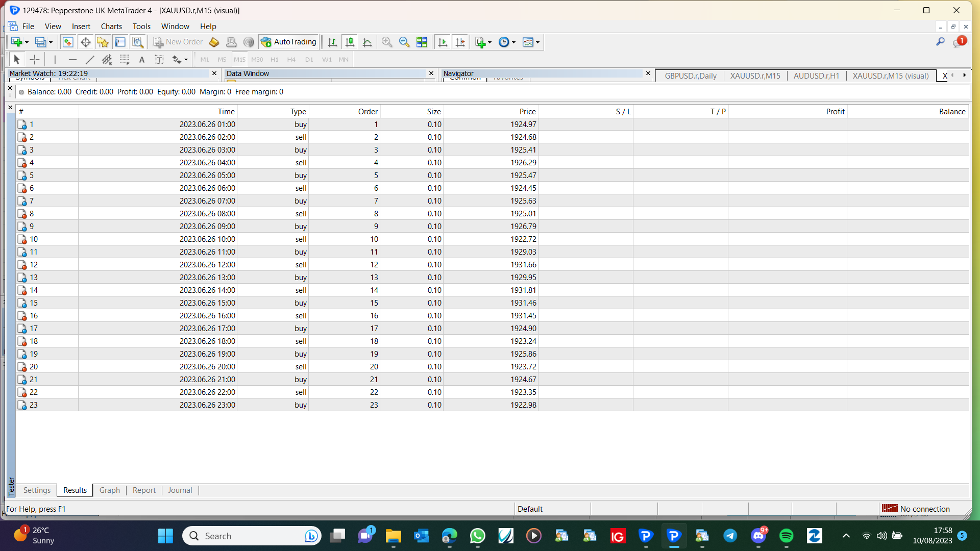Click the New Order button

click(x=179, y=42)
